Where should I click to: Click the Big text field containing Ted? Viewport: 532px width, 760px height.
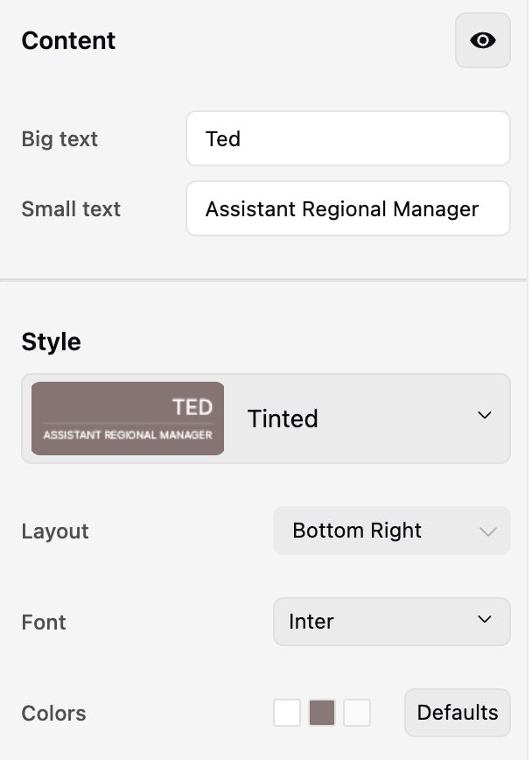[x=347, y=138]
